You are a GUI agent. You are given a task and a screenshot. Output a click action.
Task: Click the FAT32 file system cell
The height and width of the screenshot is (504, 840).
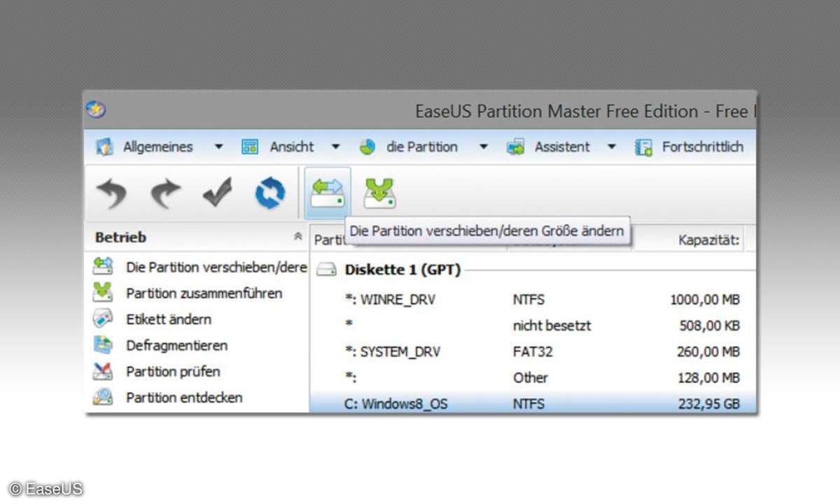pyautogui.click(x=533, y=351)
